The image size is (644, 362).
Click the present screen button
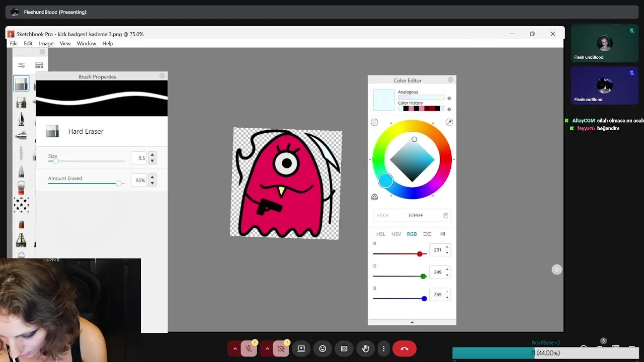coord(301,348)
